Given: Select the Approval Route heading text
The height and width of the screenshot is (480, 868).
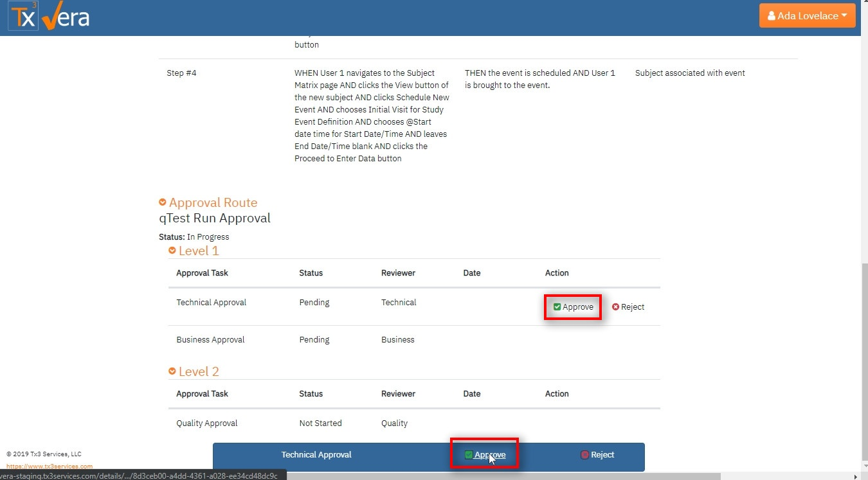Looking at the screenshot, I should pos(213,202).
